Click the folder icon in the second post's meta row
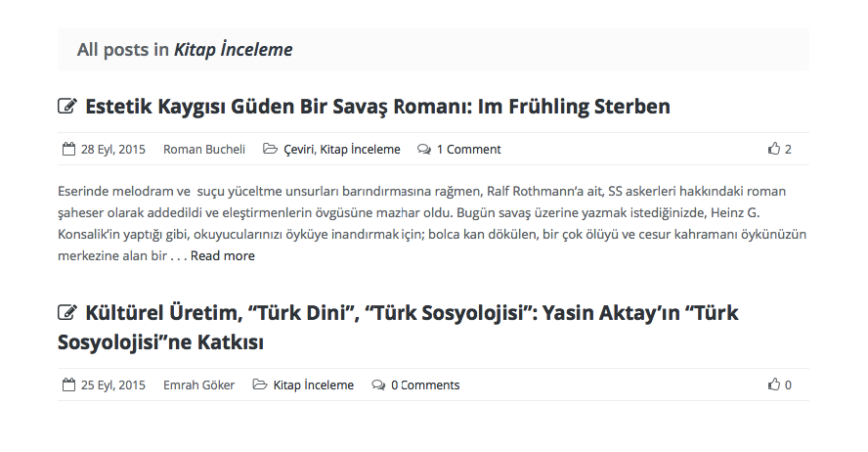Screen dimensions: 868x452 260,385
